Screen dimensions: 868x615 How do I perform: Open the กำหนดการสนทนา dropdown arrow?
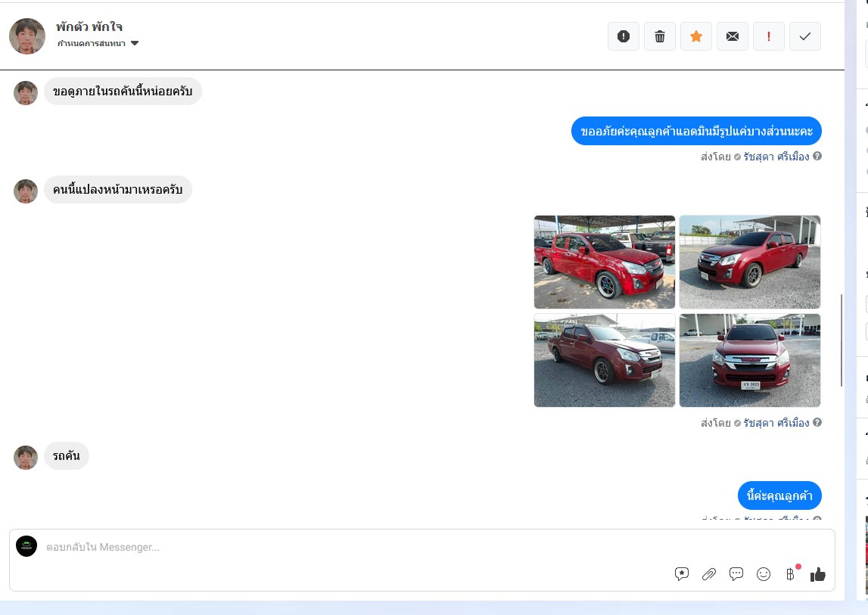pyautogui.click(x=135, y=43)
